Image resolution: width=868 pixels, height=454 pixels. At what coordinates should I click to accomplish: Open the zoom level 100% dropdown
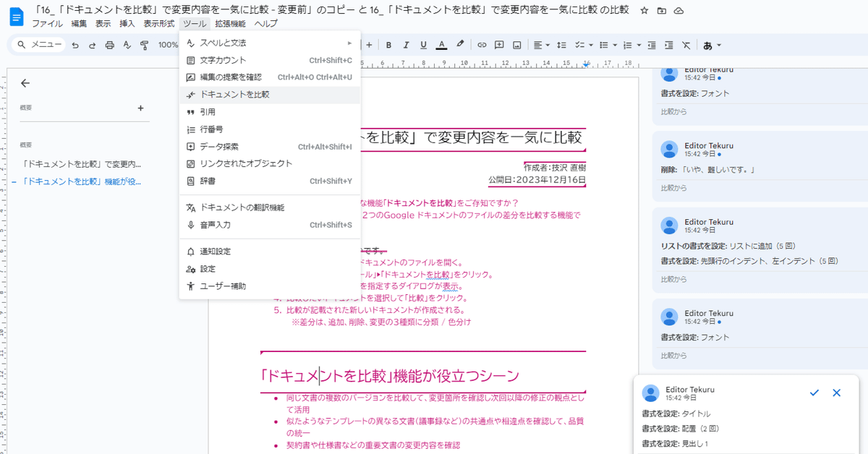(x=169, y=45)
